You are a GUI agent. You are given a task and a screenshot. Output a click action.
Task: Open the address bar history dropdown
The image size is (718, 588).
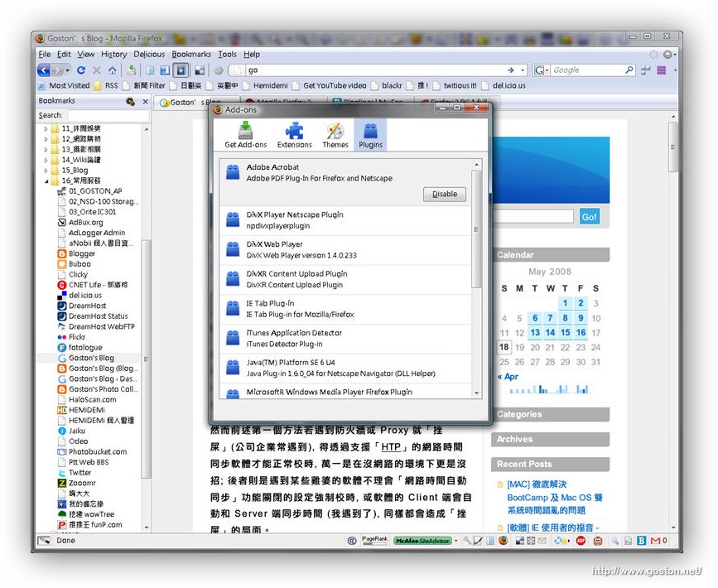(x=523, y=70)
